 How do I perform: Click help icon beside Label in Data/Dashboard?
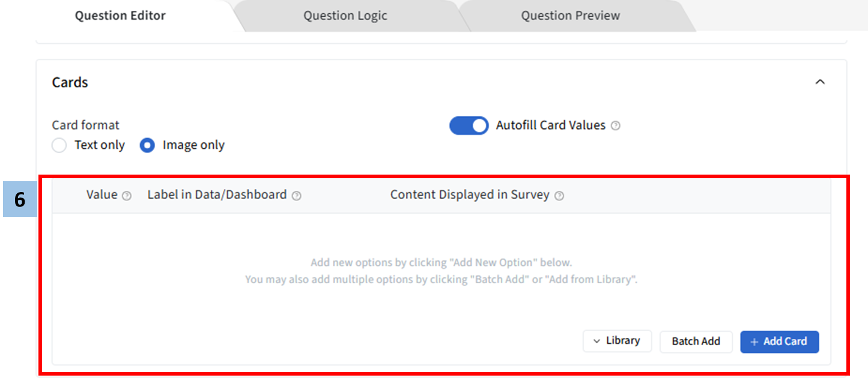tap(296, 196)
